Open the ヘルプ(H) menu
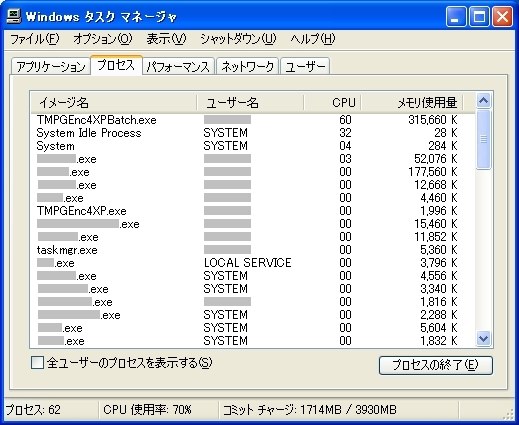519x425 pixels. (312, 39)
